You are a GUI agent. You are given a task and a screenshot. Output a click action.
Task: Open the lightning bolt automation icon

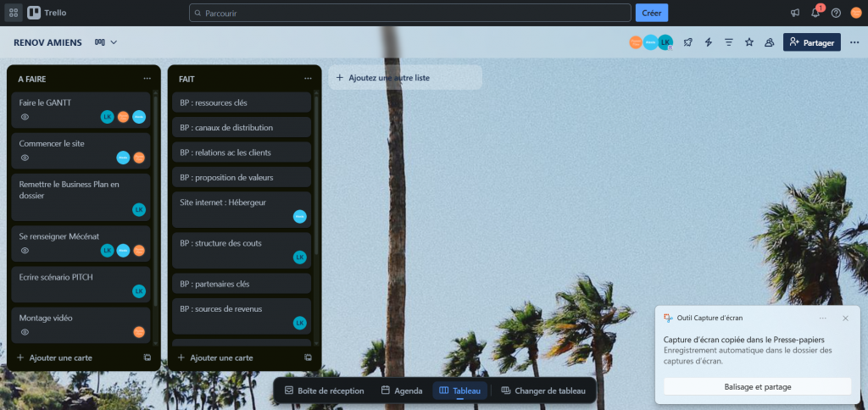coord(709,42)
